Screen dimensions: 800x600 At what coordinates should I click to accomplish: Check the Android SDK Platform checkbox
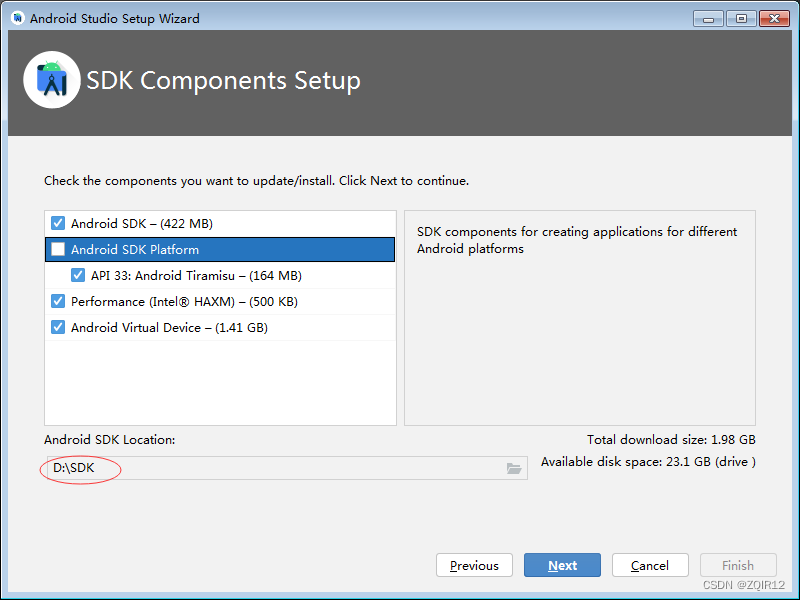(58, 249)
